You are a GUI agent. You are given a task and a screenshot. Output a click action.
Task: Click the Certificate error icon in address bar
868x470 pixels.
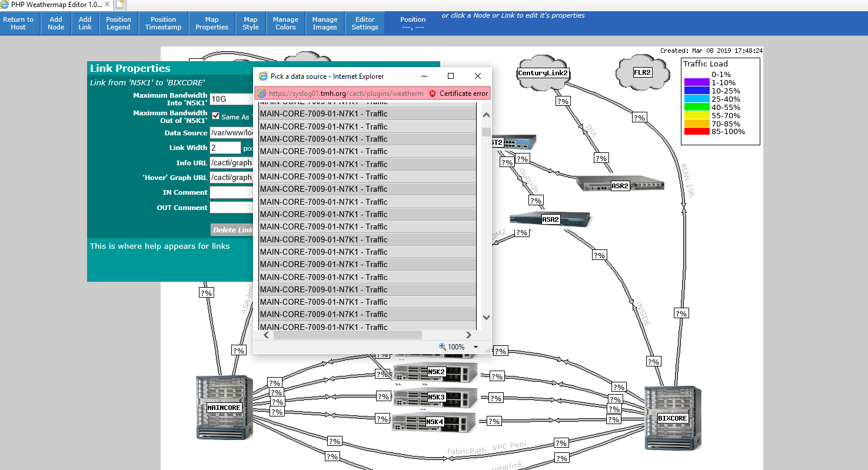coord(434,93)
